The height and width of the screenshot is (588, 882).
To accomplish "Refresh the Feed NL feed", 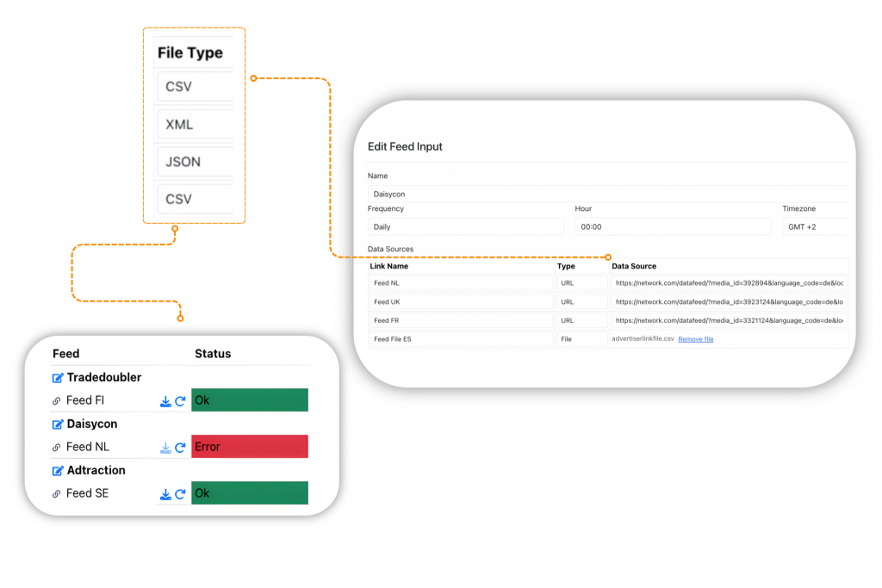I will point(180,448).
